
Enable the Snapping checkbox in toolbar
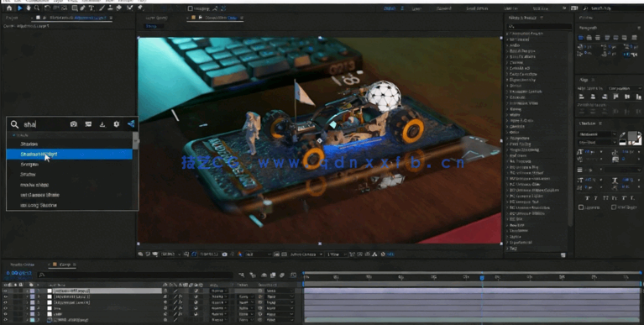190,8
